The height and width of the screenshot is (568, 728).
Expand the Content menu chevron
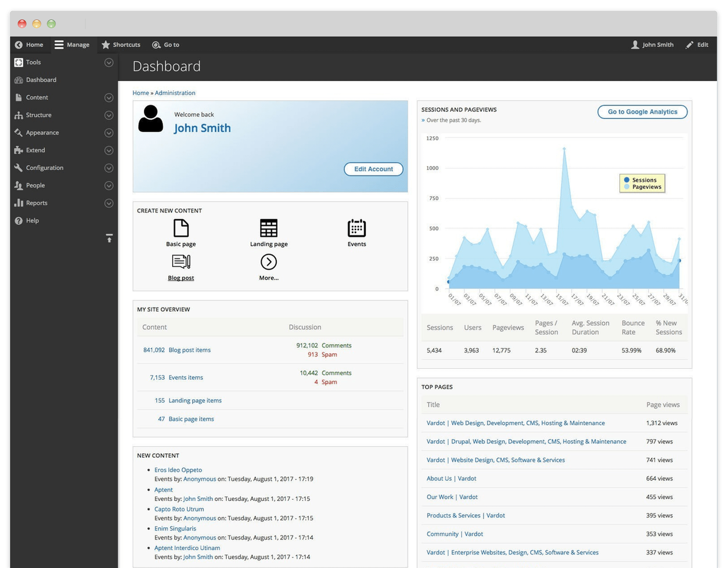(109, 97)
